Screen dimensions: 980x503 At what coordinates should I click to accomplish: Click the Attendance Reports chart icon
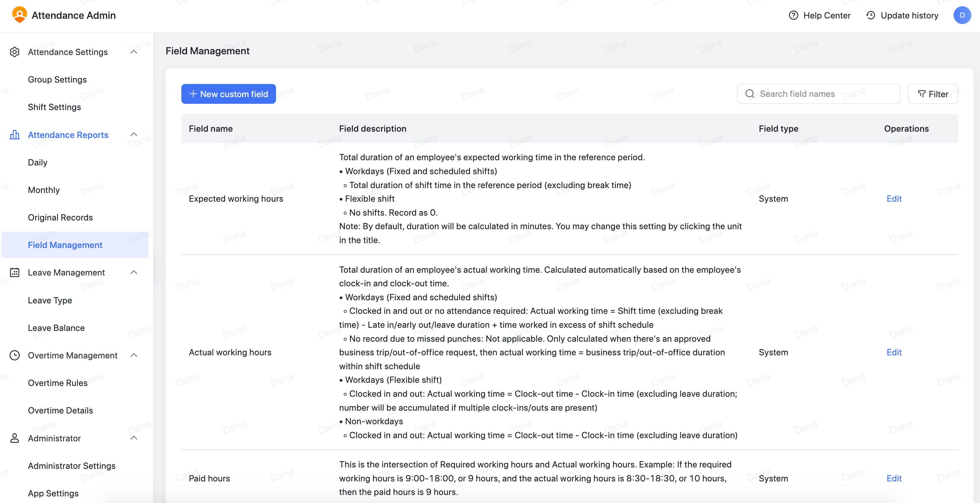click(15, 135)
